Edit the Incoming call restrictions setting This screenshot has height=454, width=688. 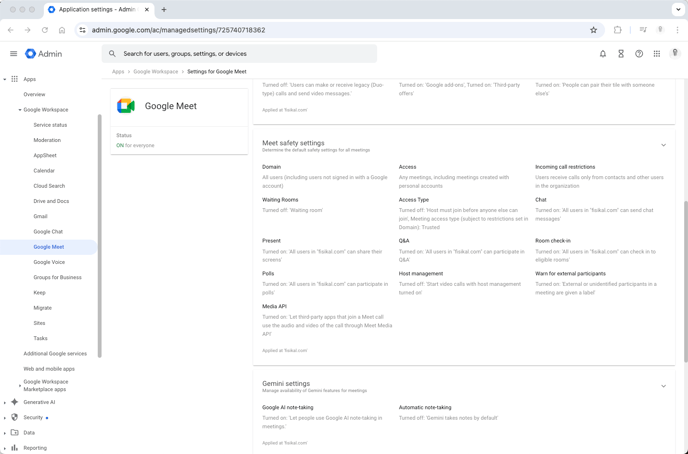click(600, 176)
